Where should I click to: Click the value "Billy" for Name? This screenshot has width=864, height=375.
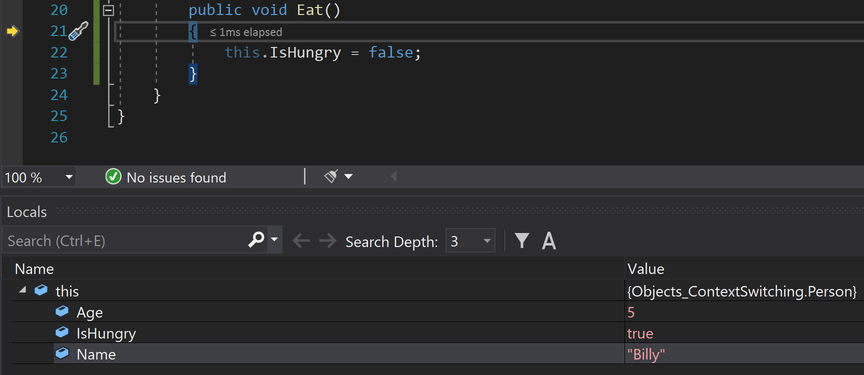click(x=646, y=354)
